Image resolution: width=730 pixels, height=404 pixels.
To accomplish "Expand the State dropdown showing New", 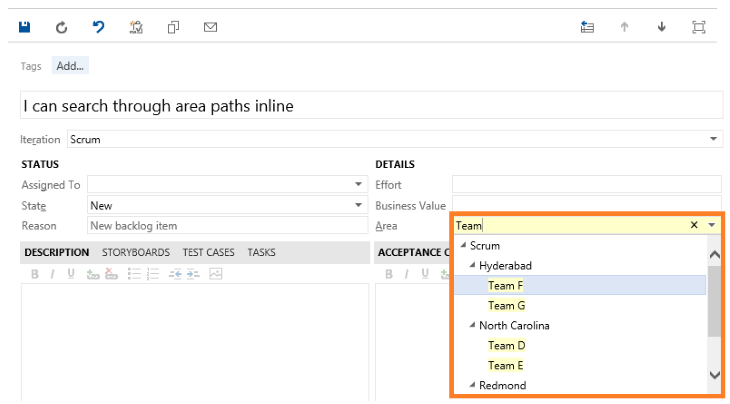I will coord(359,205).
